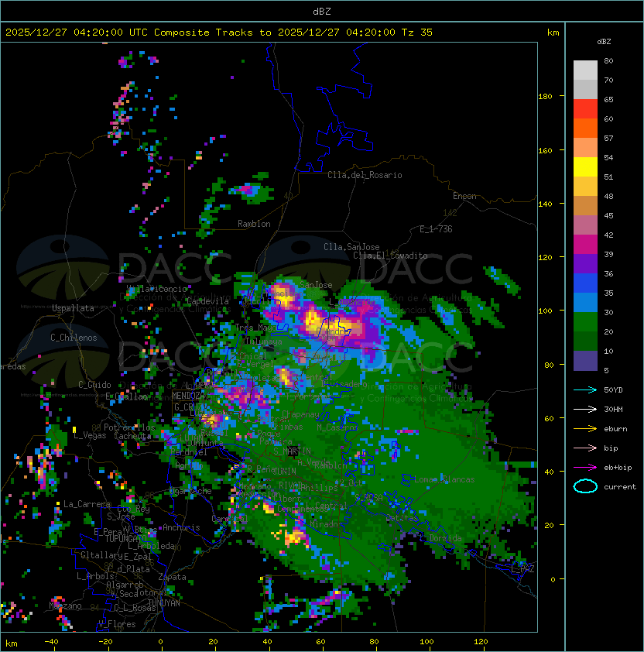644x652 pixels.
Task: Click the '50YD' legend label
Action: coord(613,389)
